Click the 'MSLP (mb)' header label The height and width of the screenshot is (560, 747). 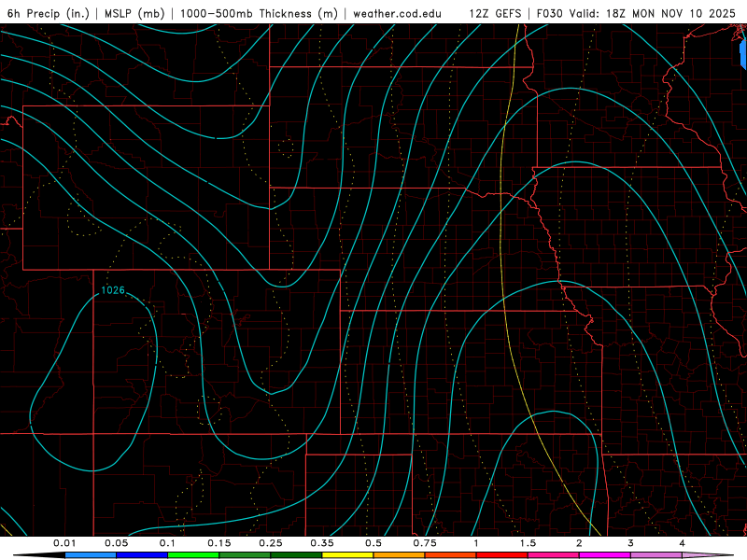pyautogui.click(x=134, y=13)
